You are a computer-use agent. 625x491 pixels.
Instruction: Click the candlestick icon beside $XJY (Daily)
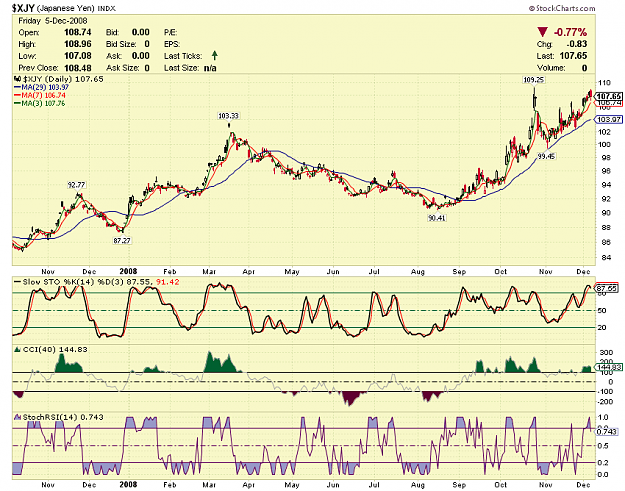[x=17, y=79]
